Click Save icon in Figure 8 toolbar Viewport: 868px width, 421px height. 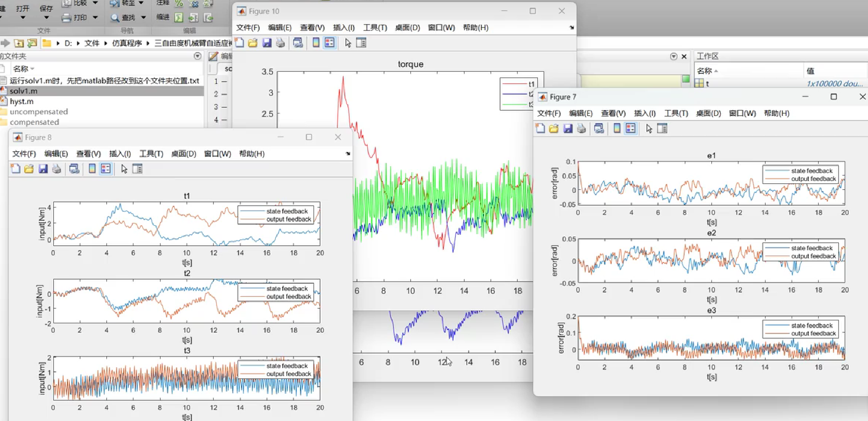[x=43, y=169]
